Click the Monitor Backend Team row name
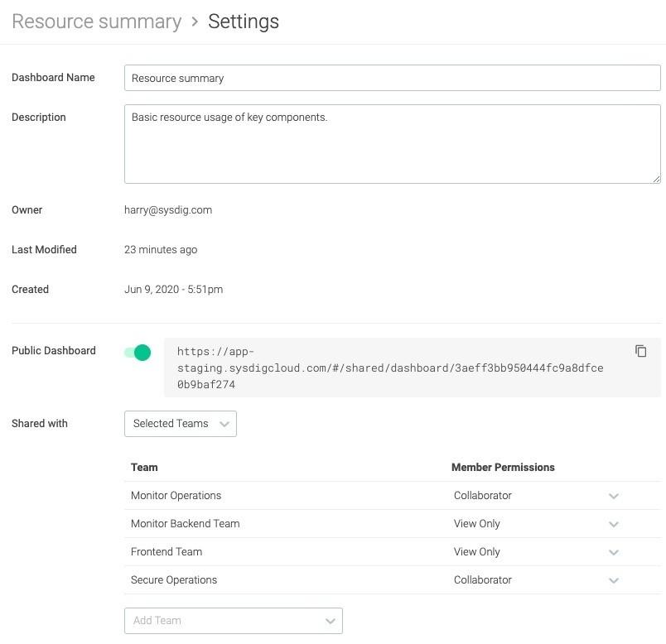The width and height of the screenshot is (666, 644). coord(186,523)
